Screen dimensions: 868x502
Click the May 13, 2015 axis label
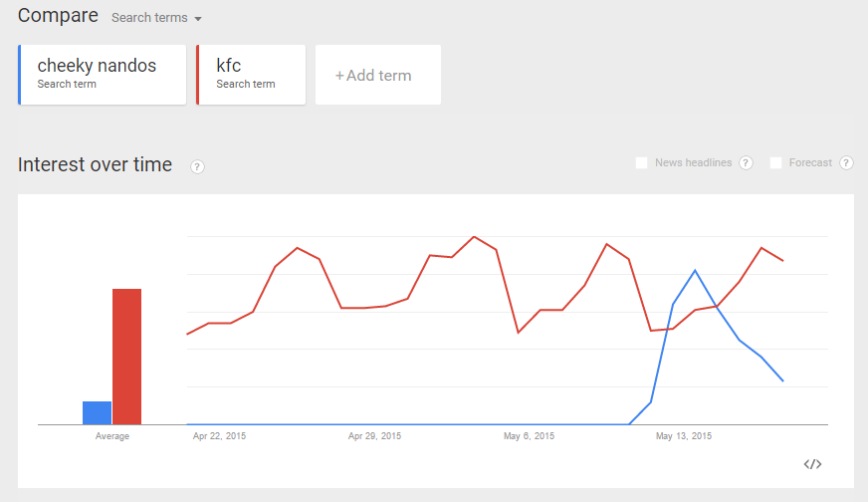tap(683, 436)
